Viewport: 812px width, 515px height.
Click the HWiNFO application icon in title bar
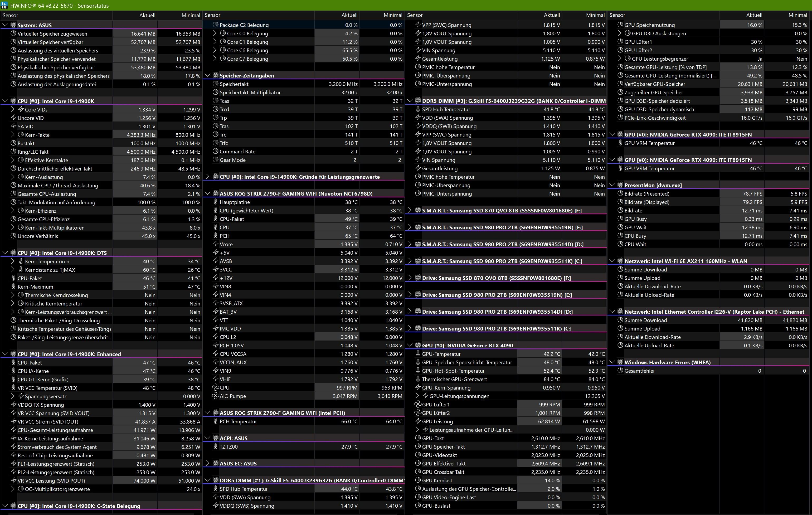4,5
